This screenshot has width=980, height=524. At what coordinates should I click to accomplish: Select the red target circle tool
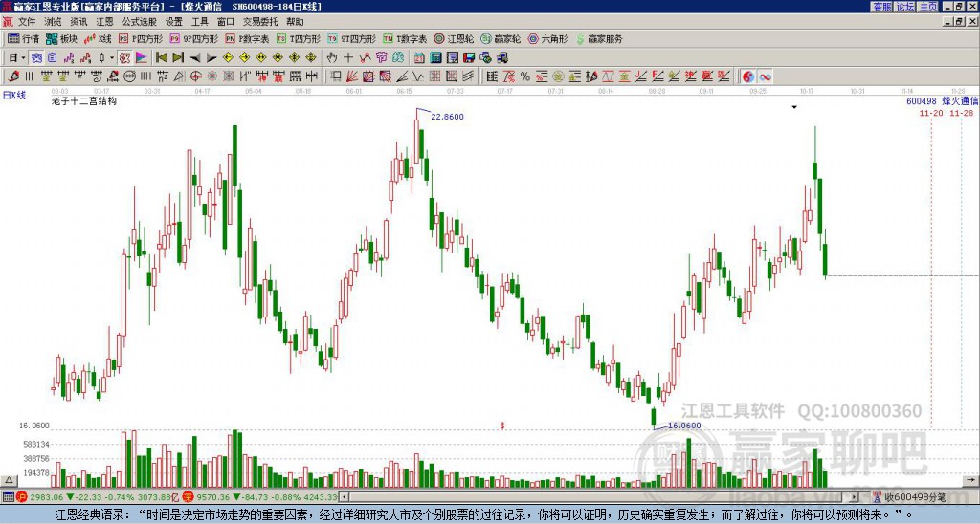coord(195,76)
